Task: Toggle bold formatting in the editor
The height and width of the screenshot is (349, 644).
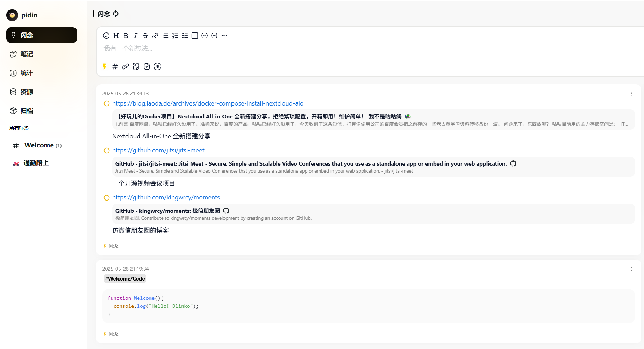Action: coord(126,36)
